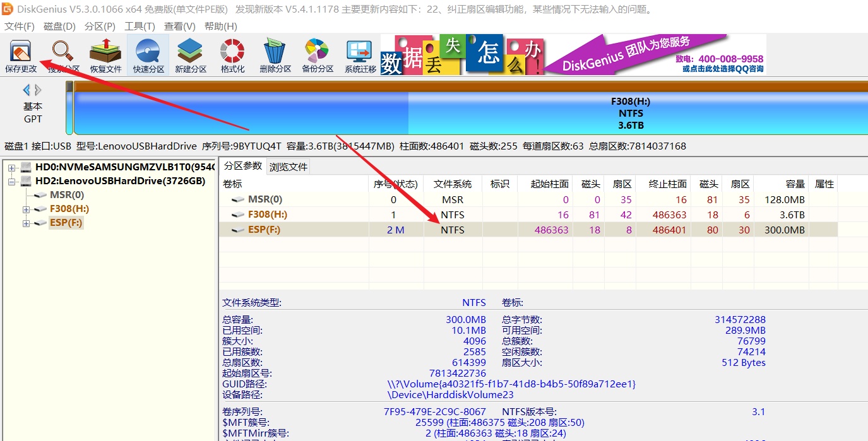Click the DiskGenius app logo in title bar
This screenshot has height=441, width=868.
click(x=8, y=9)
